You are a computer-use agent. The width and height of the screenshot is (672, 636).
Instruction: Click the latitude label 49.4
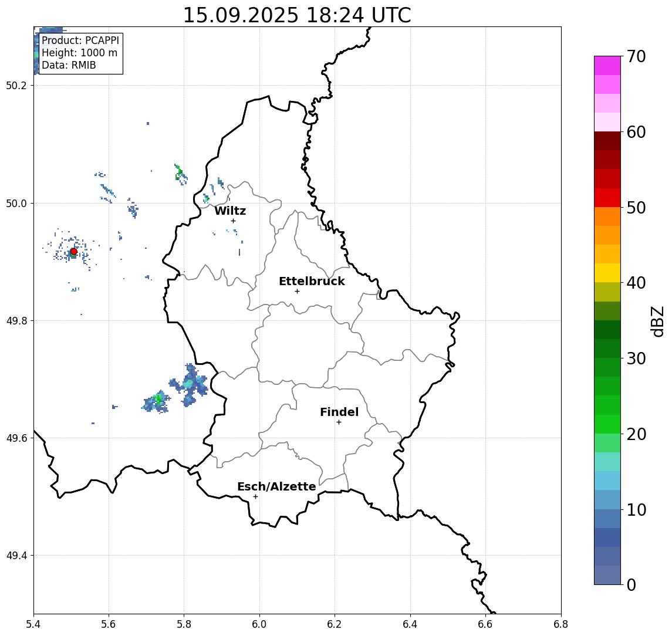tap(16, 556)
